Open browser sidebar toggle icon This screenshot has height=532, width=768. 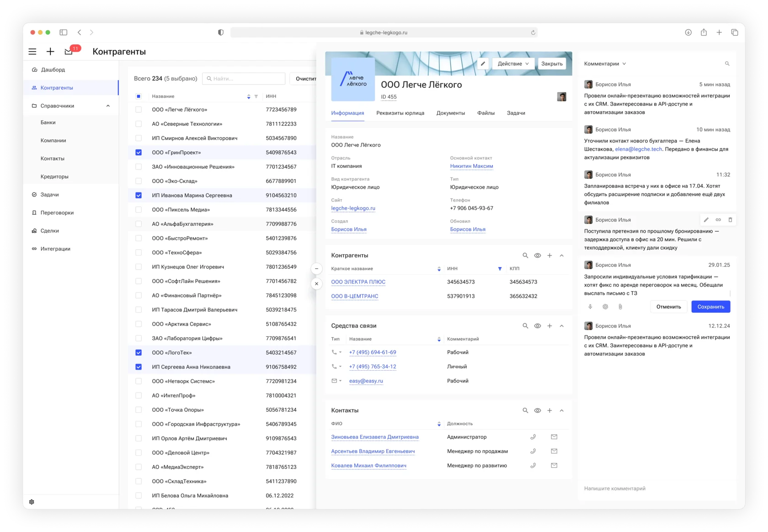[x=64, y=32]
